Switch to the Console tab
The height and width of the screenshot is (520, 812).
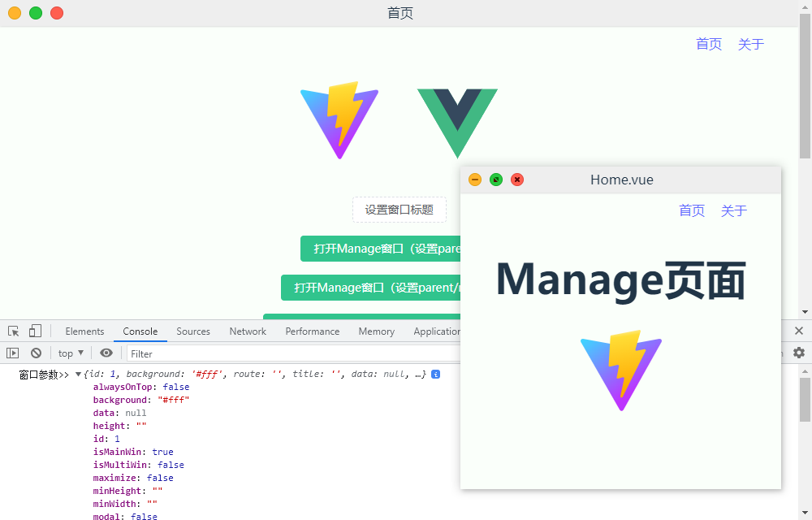coord(140,331)
